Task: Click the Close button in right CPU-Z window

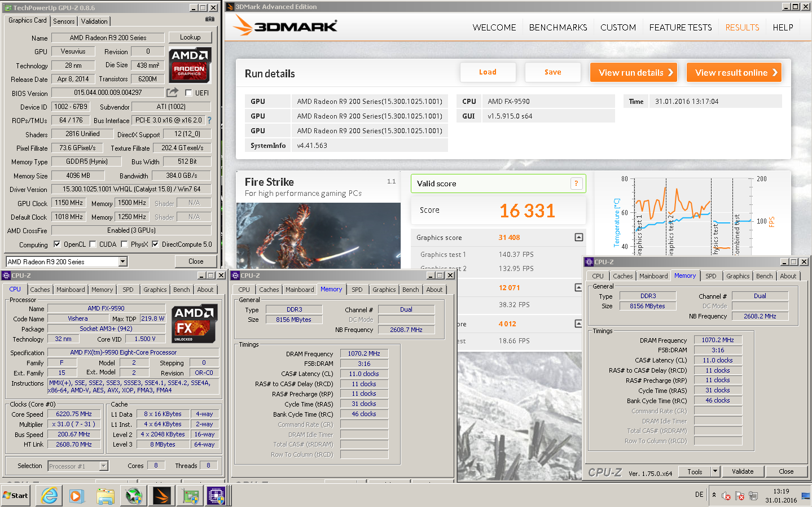Action: tap(786, 471)
